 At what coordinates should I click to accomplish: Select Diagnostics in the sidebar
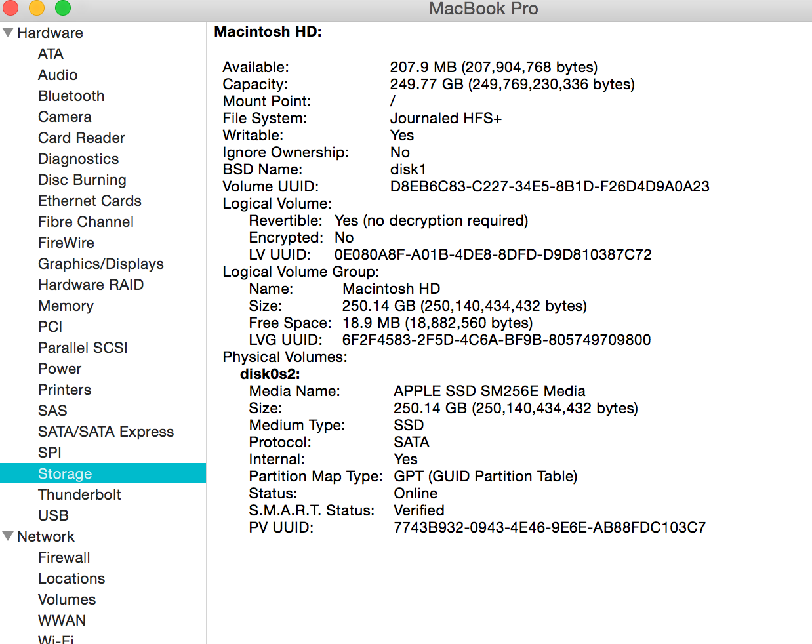[78, 159]
